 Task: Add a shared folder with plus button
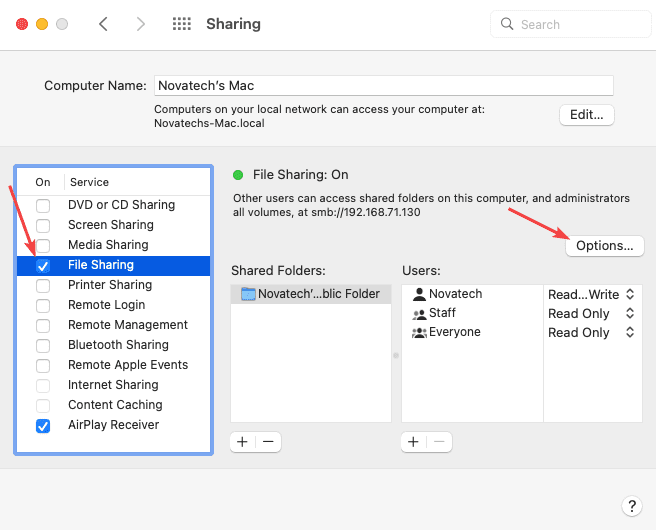[x=242, y=441]
